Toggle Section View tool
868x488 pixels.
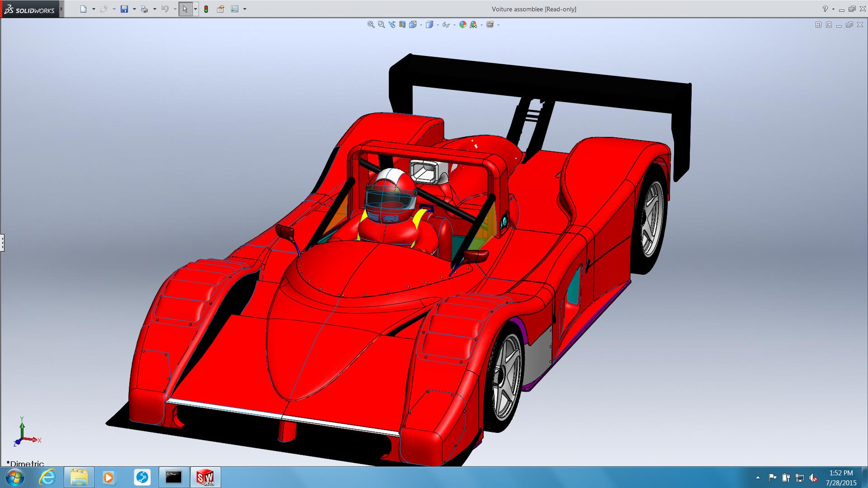402,25
